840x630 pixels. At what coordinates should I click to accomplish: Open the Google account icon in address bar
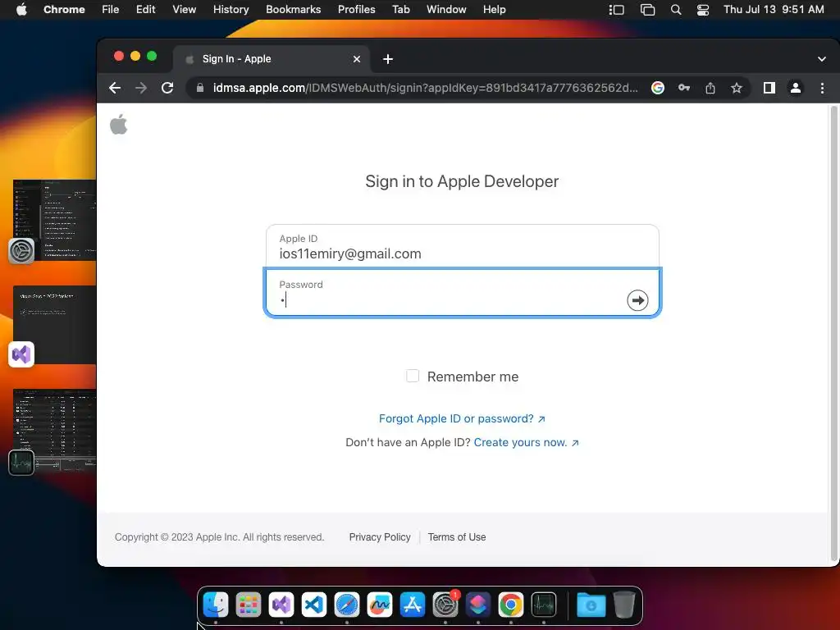658,88
